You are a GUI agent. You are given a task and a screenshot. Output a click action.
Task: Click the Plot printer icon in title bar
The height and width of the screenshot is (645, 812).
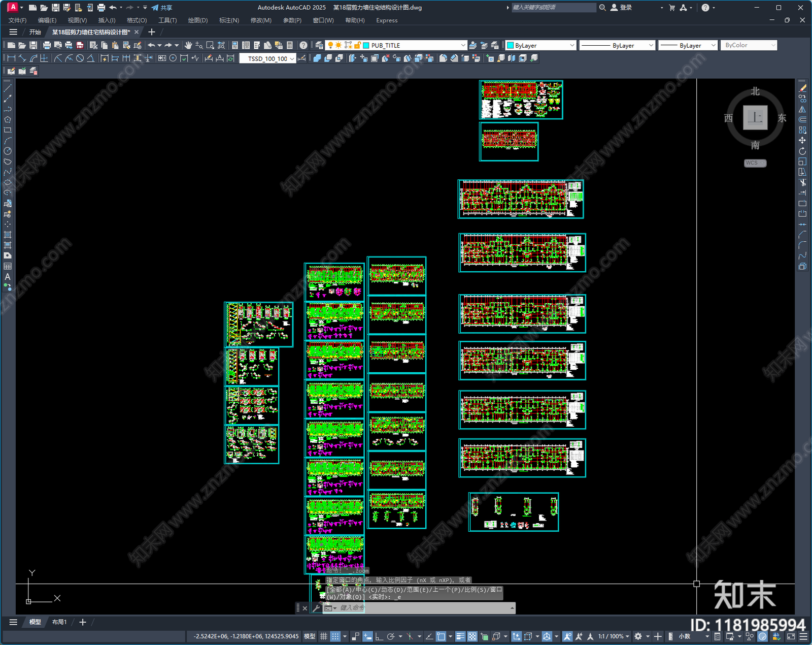pyautogui.click(x=101, y=8)
